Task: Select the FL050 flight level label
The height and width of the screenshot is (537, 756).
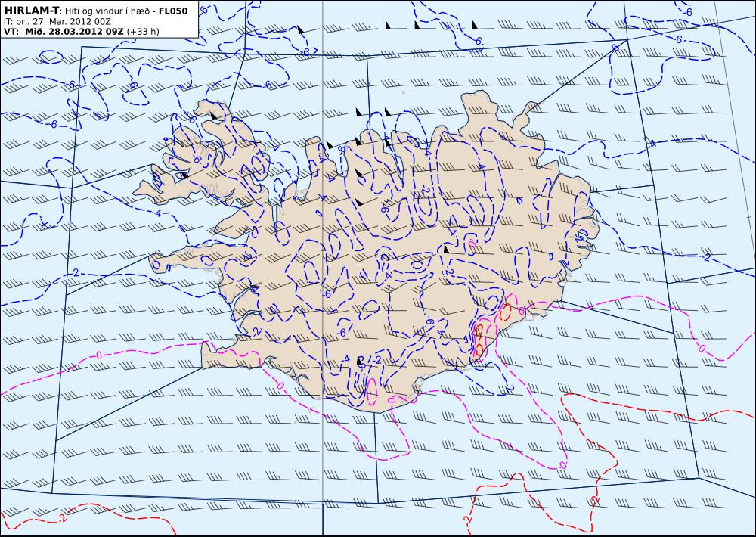Action: [x=173, y=11]
